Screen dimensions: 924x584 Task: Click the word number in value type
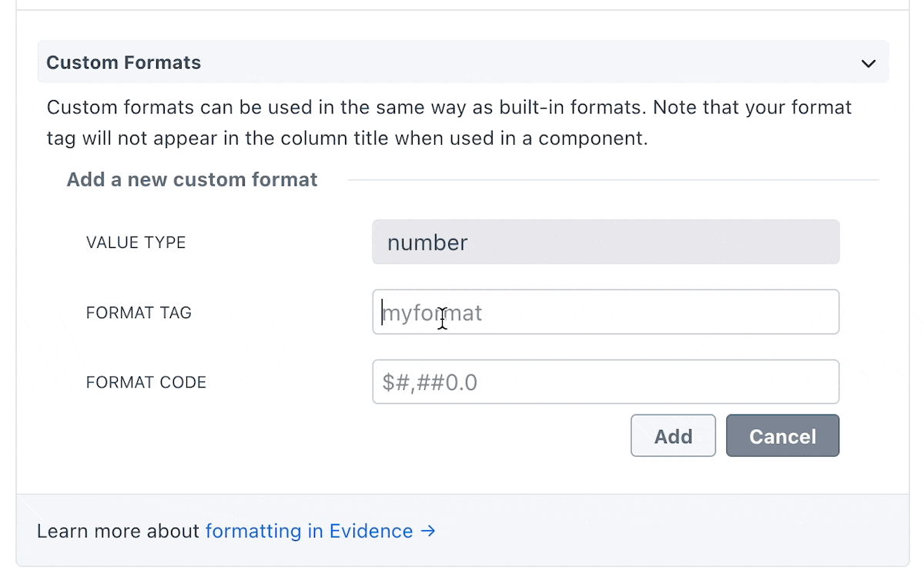427,243
